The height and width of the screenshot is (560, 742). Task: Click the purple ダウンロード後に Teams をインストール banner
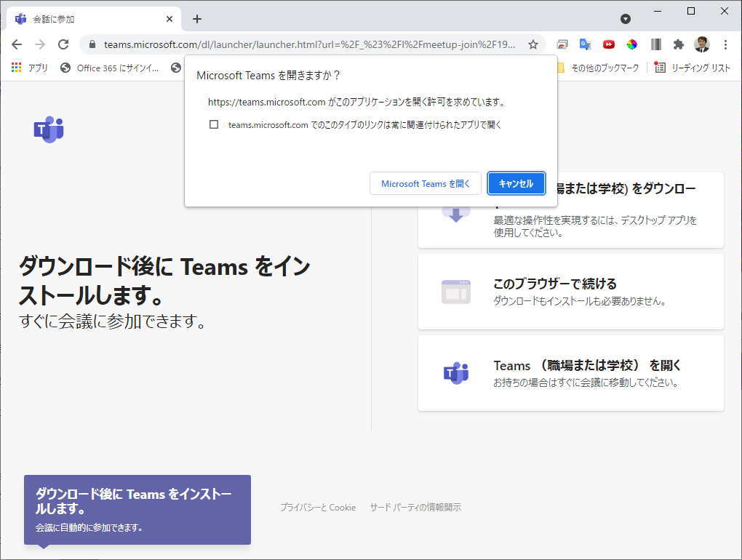pos(137,510)
